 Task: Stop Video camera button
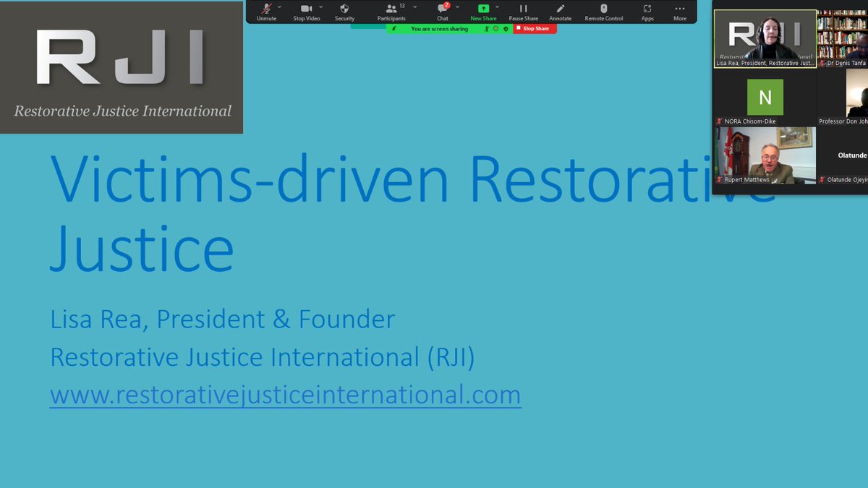(307, 12)
